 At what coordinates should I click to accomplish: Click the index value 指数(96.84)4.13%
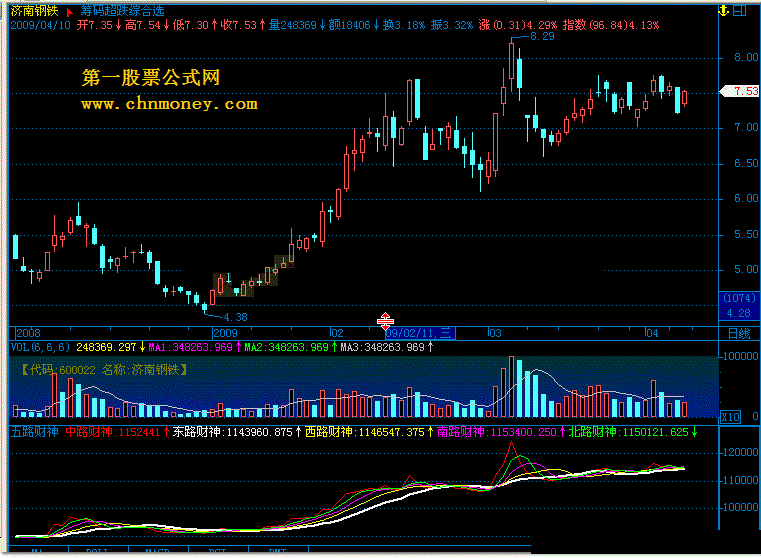611,25
